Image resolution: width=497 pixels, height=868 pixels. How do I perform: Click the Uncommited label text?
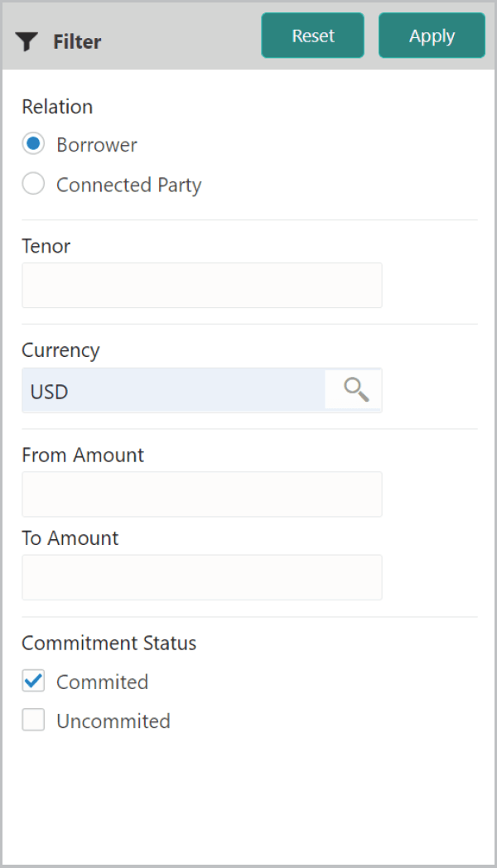(x=113, y=721)
